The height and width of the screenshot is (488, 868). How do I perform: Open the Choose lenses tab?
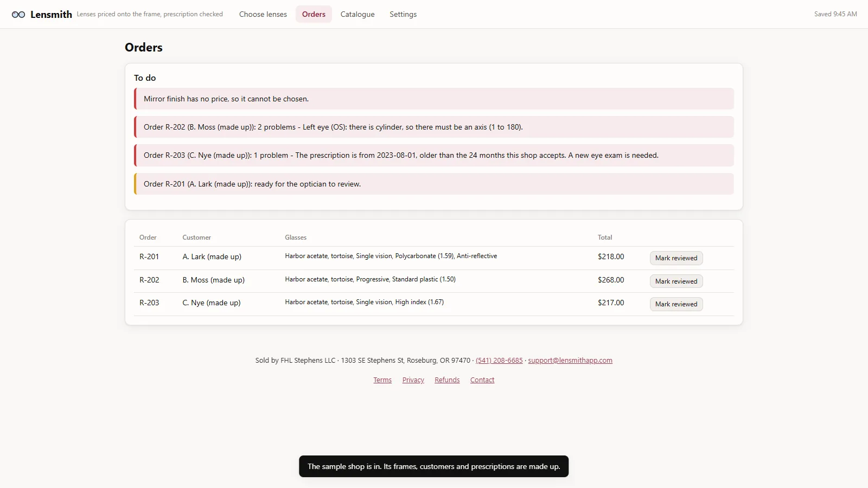[x=263, y=14]
